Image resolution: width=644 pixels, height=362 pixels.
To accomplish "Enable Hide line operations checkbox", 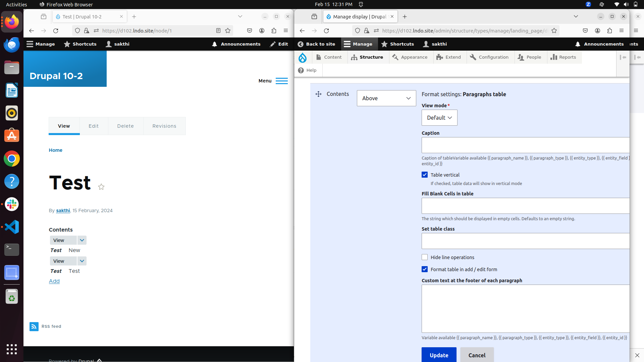I will point(425,257).
